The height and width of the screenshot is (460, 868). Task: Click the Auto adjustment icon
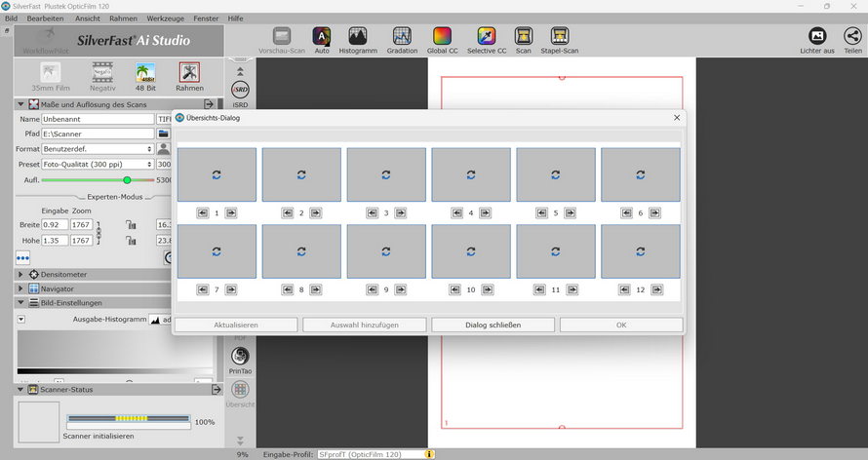[x=322, y=37]
